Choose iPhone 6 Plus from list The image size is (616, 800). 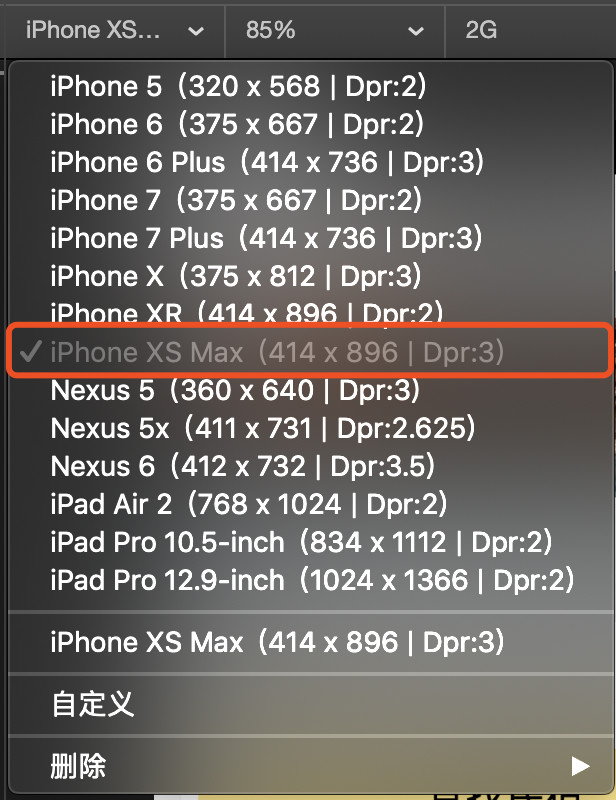click(x=310, y=162)
